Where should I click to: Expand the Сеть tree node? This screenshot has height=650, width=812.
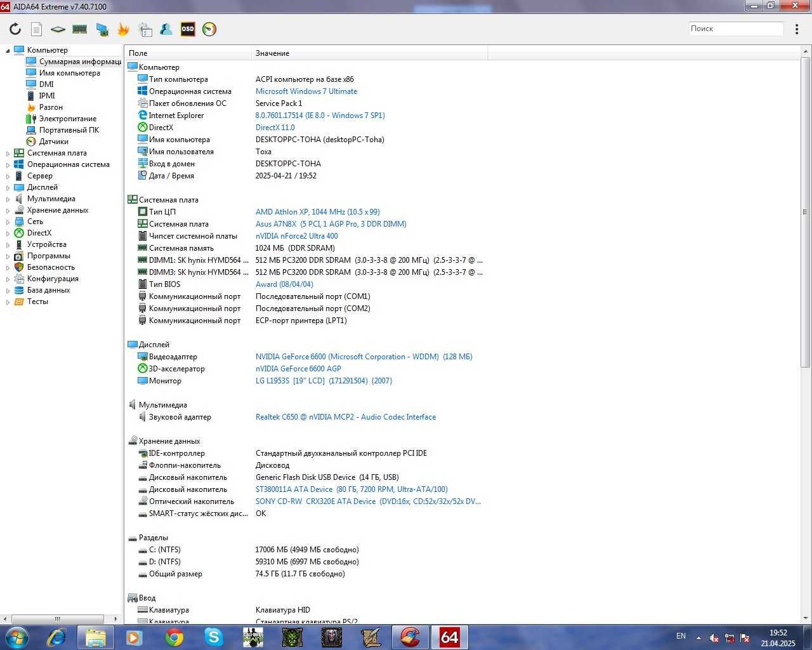[x=8, y=222]
